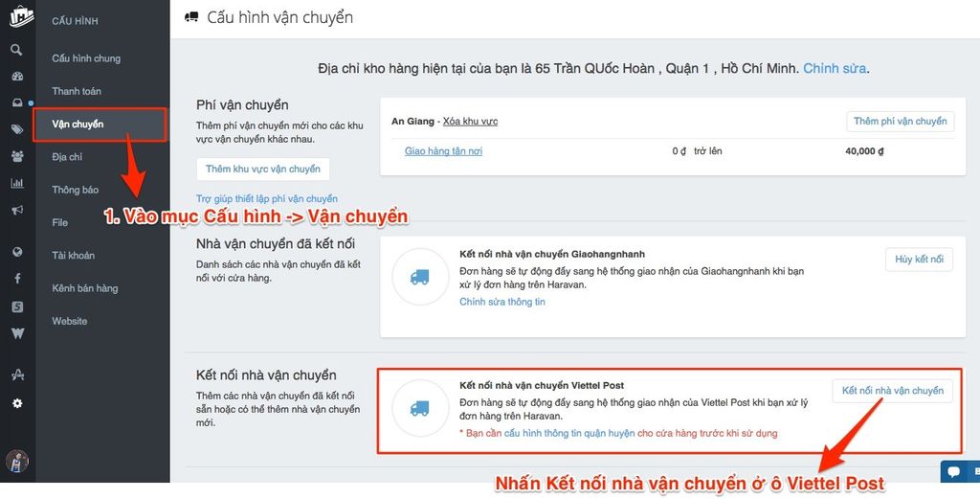Open the Facebook channel icon
This screenshot has width=980, height=499.
point(17,279)
